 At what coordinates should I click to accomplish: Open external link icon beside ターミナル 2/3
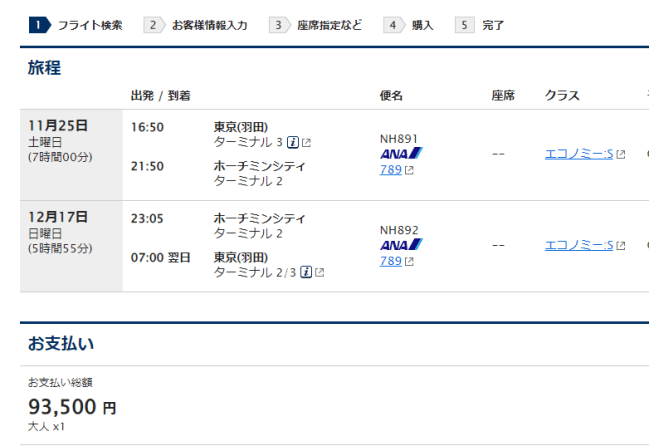pyautogui.click(x=320, y=273)
